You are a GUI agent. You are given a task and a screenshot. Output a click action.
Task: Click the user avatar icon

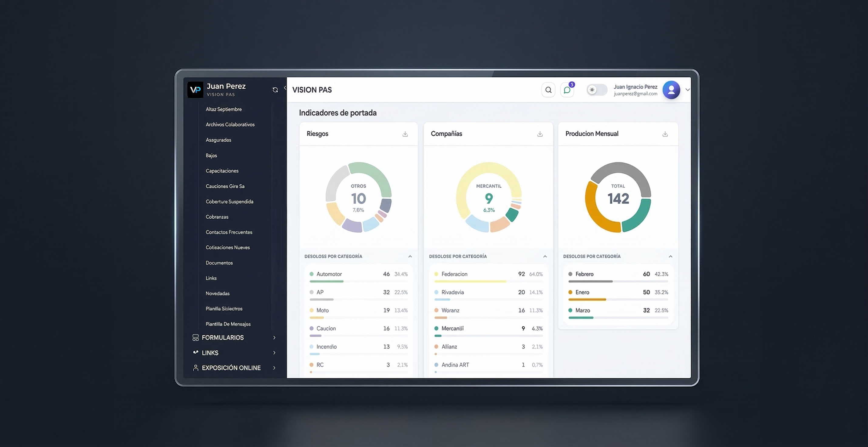(671, 90)
